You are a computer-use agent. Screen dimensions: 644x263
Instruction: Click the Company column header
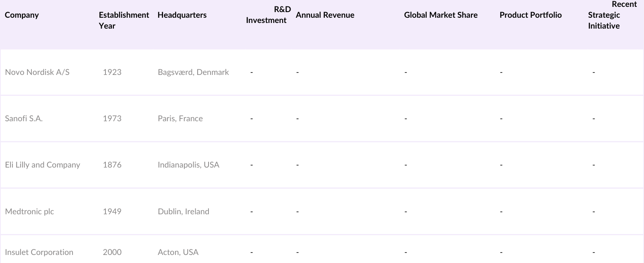22,15
